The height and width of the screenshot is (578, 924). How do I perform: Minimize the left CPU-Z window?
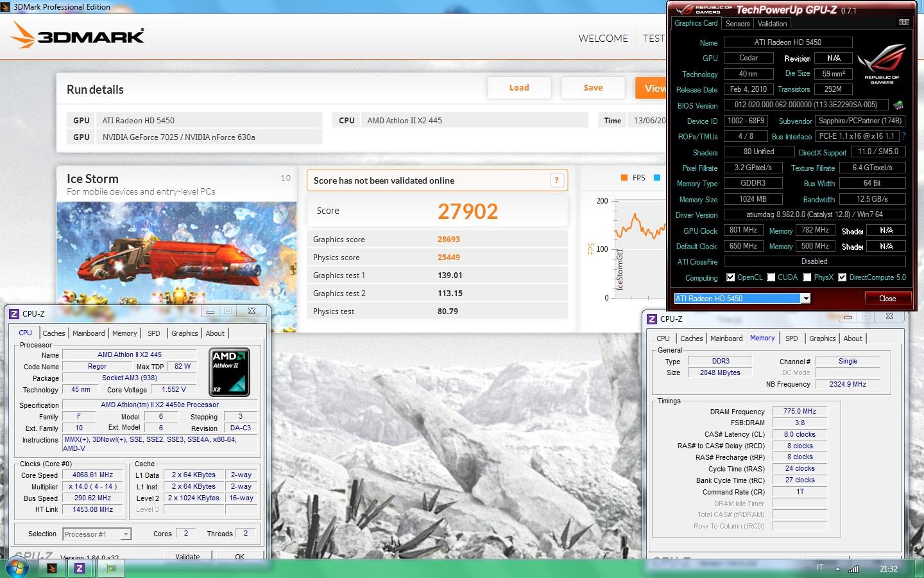(210, 311)
